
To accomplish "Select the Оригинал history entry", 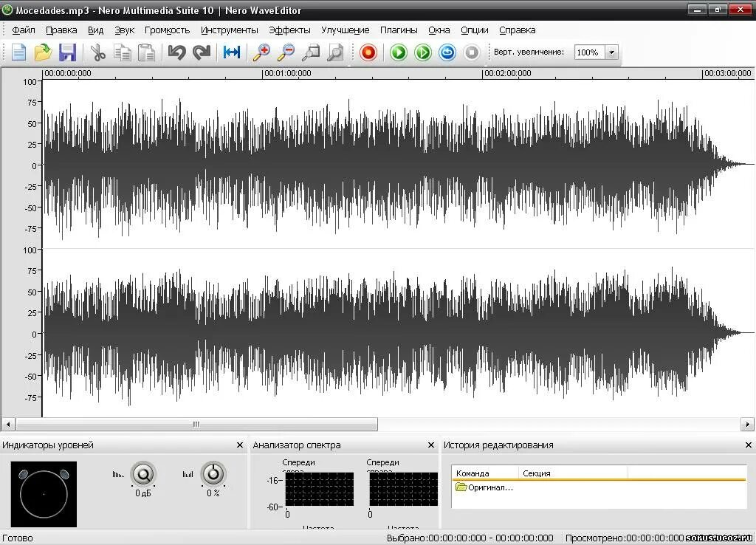I will 484,487.
